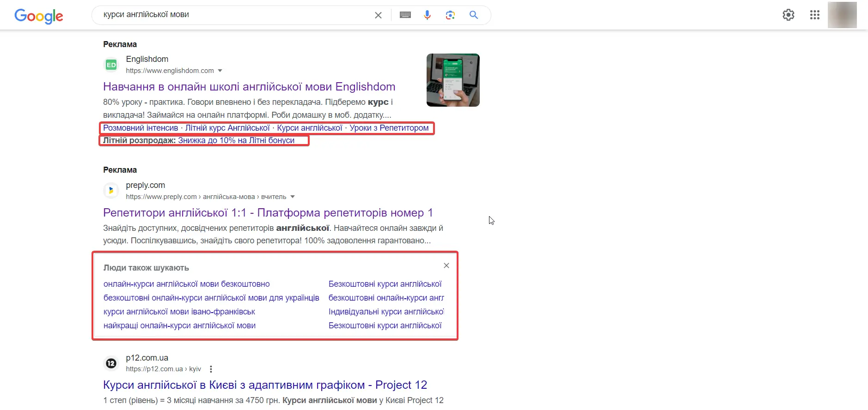Image resolution: width=868 pixels, height=410 pixels.
Task: Submit search with the magnifier icon
Action: tap(474, 15)
